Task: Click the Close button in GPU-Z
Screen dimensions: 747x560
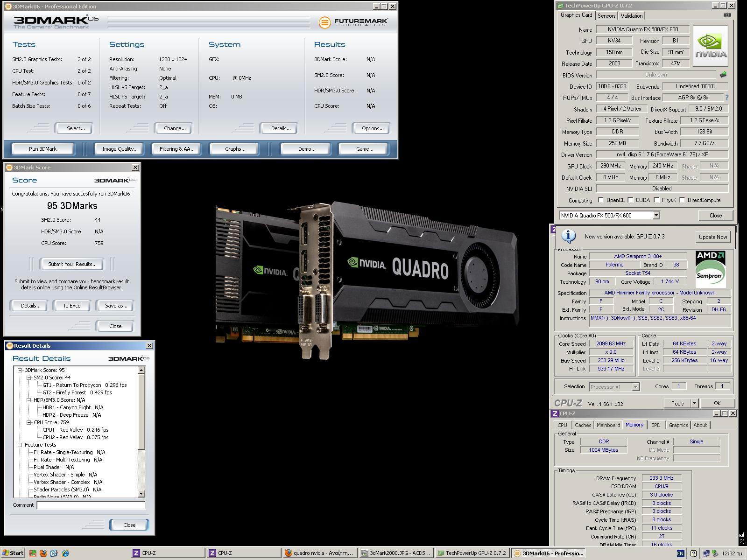Action: 715,215
